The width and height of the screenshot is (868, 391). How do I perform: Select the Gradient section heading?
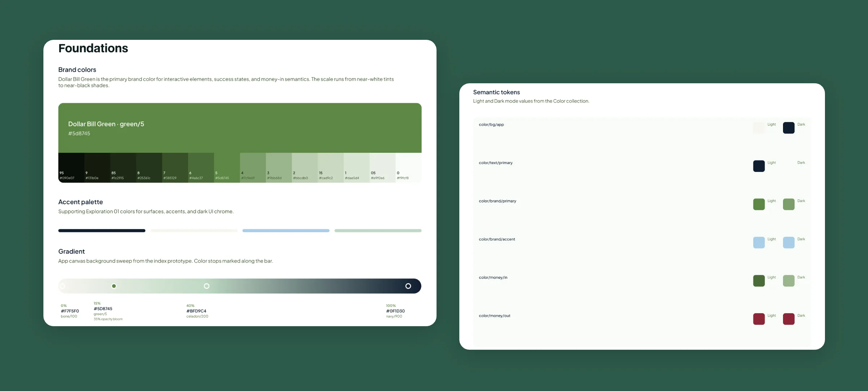72,251
